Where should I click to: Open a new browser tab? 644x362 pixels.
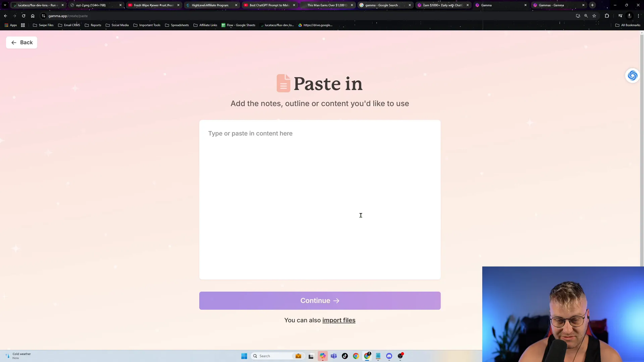(x=592, y=5)
